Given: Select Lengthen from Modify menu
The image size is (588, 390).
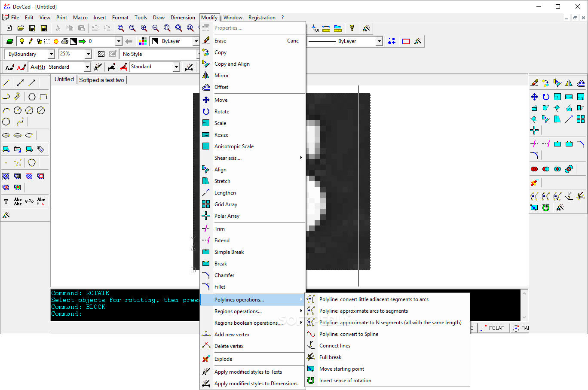Looking at the screenshot, I should pyautogui.click(x=253, y=193).
